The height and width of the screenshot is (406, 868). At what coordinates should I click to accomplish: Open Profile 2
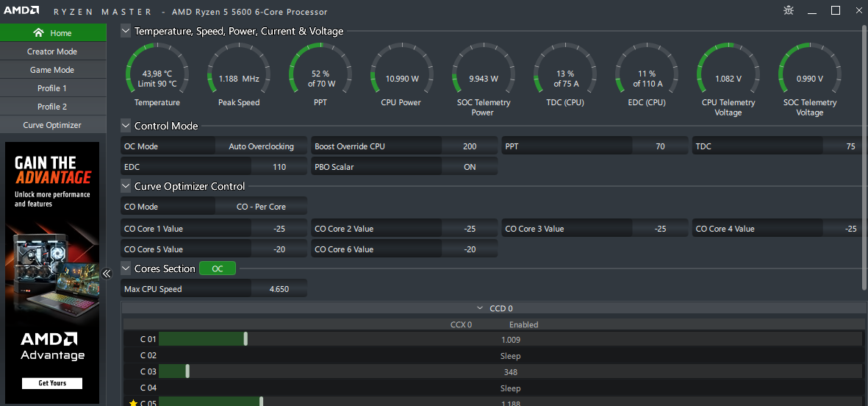point(53,107)
